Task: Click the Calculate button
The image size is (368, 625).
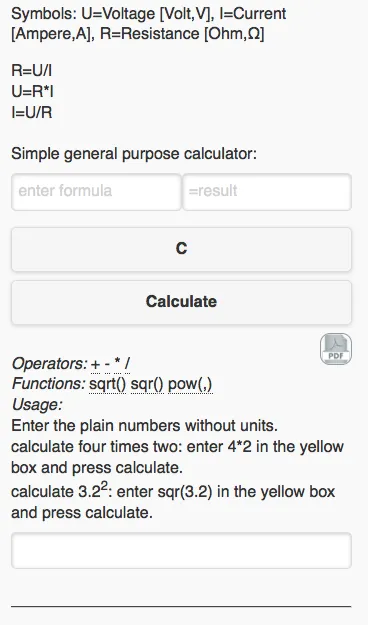Action: (x=181, y=302)
